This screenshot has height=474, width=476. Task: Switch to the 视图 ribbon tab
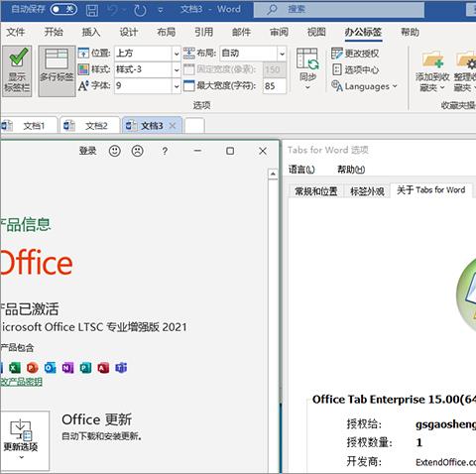pos(316,32)
